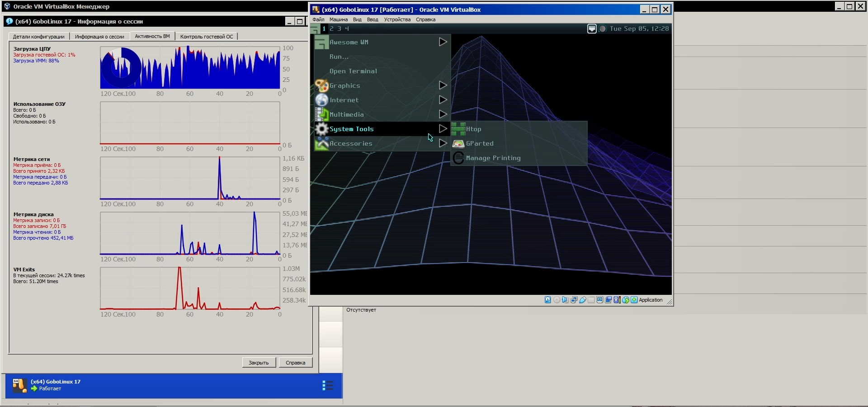The width and height of the screenshot is (868, 407).
Task: Click the hard disk activity indicator icon
Action: pyautogui.click(x=547, y=300)
